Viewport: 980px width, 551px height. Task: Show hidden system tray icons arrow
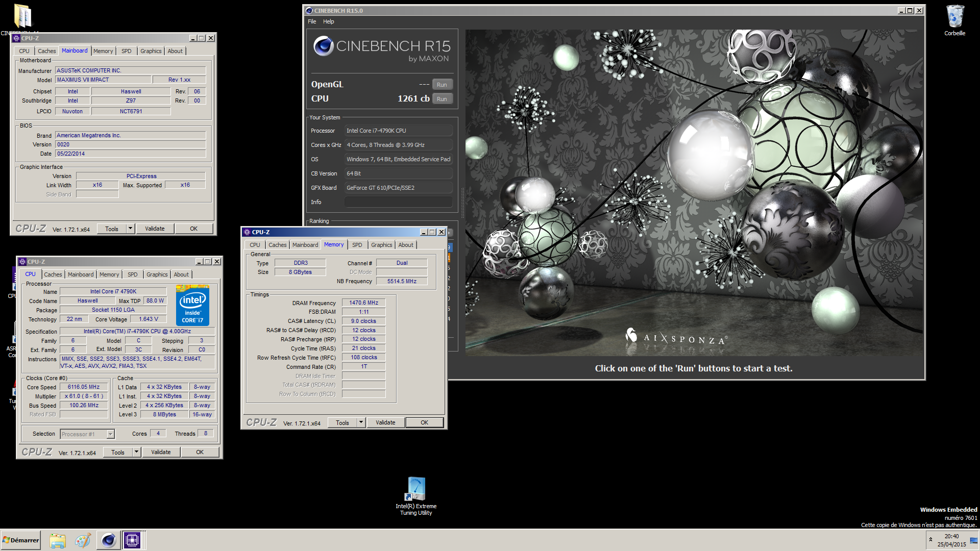click(x=930, y=540)
